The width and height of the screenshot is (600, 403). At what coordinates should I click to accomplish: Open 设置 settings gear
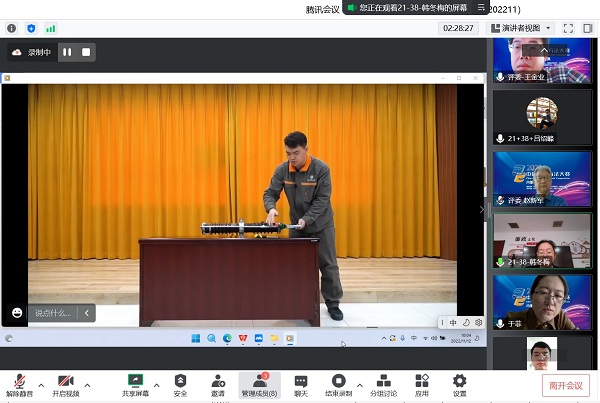point(459,381)
